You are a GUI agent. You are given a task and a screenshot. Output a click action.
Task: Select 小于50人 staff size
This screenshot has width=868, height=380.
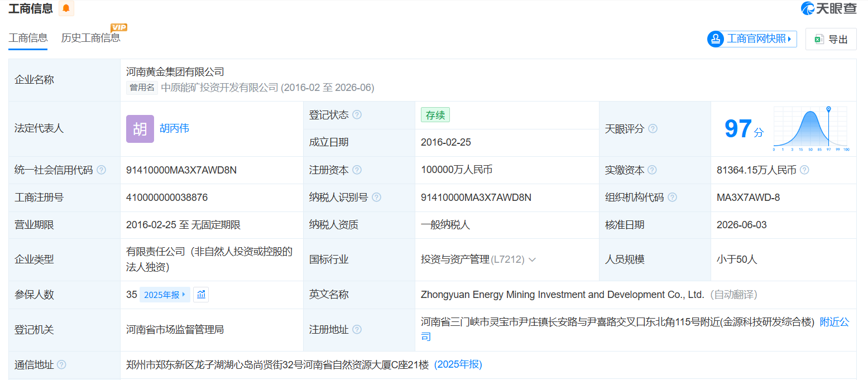click(x=737, y=259)
